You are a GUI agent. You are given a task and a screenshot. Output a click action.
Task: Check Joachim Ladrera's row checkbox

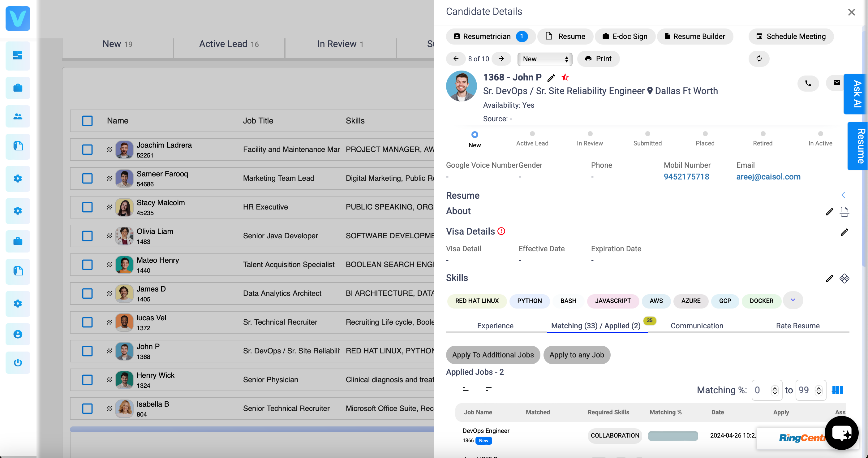point(87,149)
